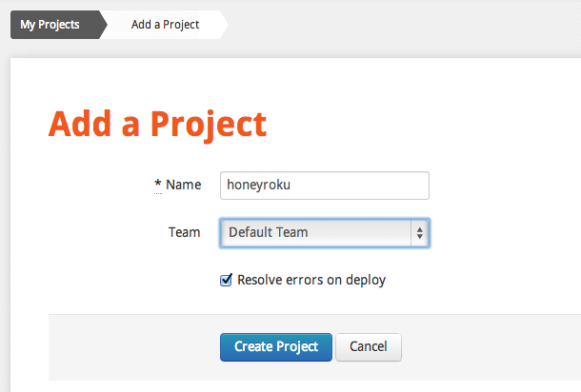Image resolution: width=581 pixels, height=392 pixels.
Task: Click the orange Add a Project heading
Action: click(157, 124)
